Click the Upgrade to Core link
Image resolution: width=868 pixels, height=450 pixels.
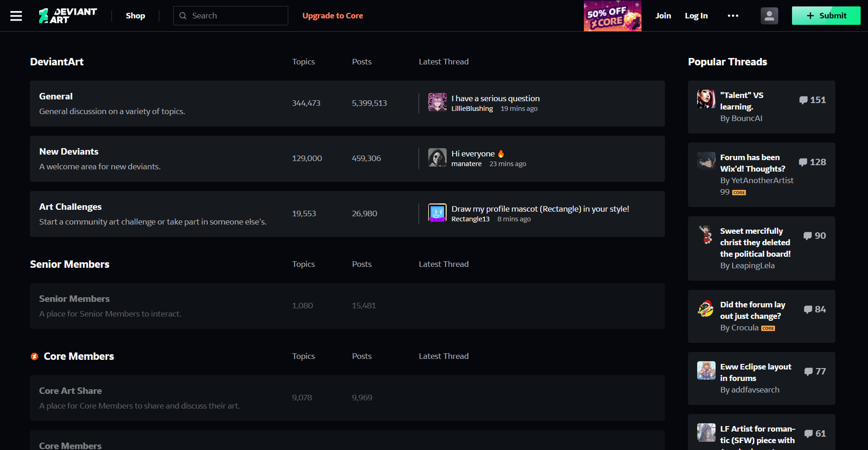coord(332,16)
